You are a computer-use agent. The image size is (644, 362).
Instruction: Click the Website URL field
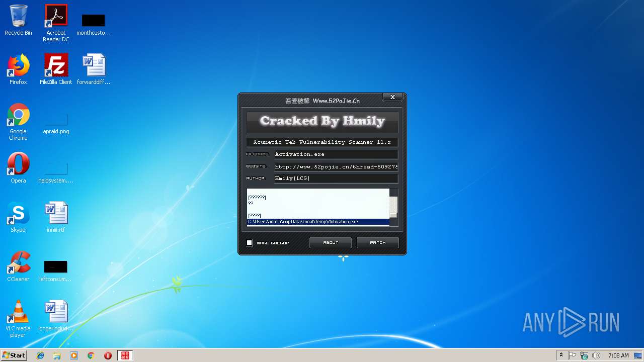click(x=336, y=166)
